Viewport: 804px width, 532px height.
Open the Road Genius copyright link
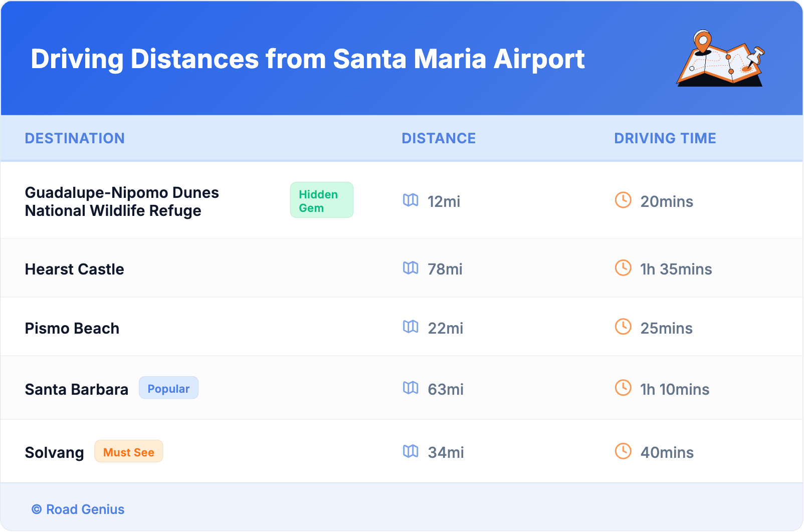[78, 509]
